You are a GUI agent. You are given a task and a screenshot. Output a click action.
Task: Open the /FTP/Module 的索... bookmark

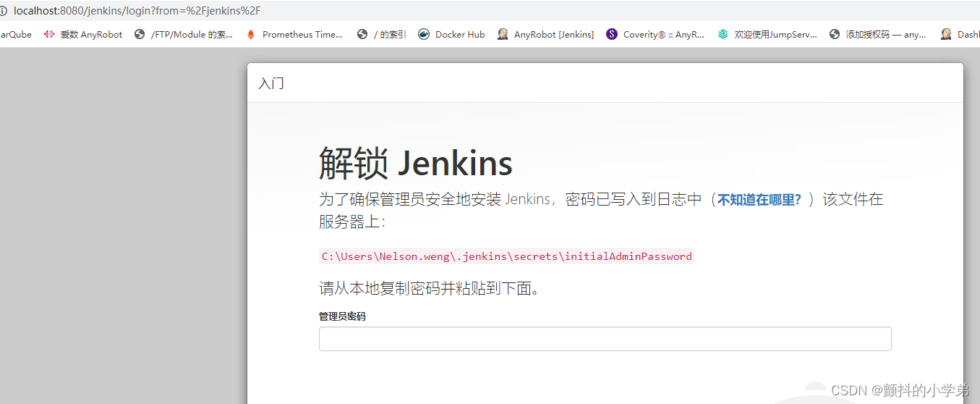click(x=184, y=34)
